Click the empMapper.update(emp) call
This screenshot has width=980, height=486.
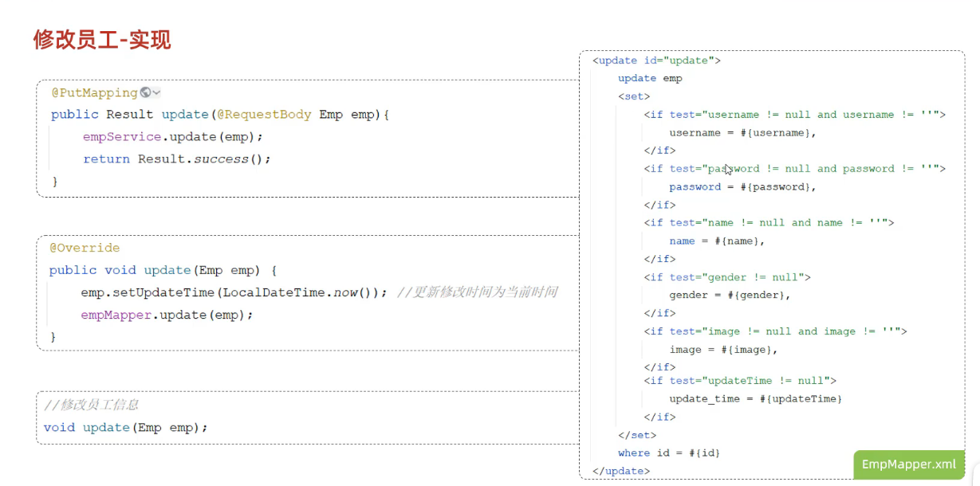167,315
